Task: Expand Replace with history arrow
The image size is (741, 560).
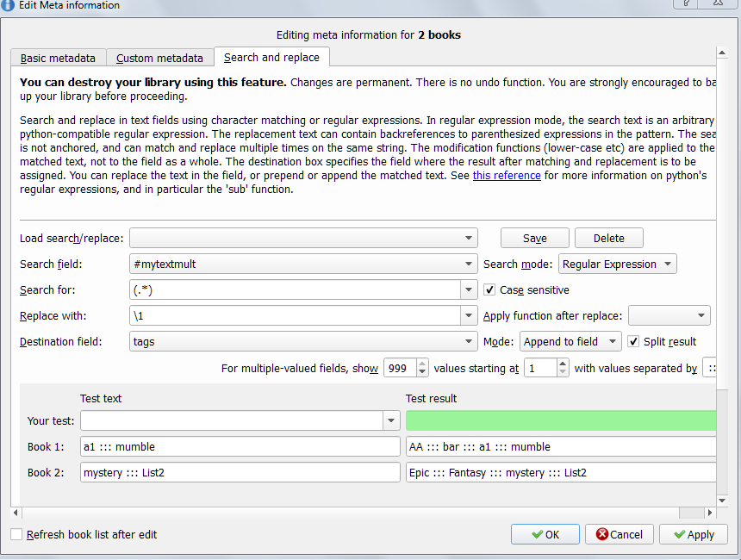Action: 469,315
